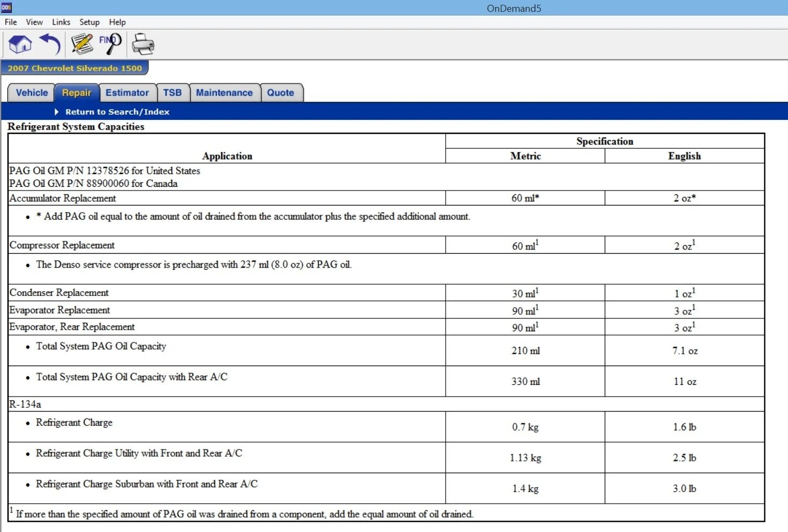Click PAG Oil Capacity with Rear A/C
The image size is (788, 532).
tap(132, 377)
